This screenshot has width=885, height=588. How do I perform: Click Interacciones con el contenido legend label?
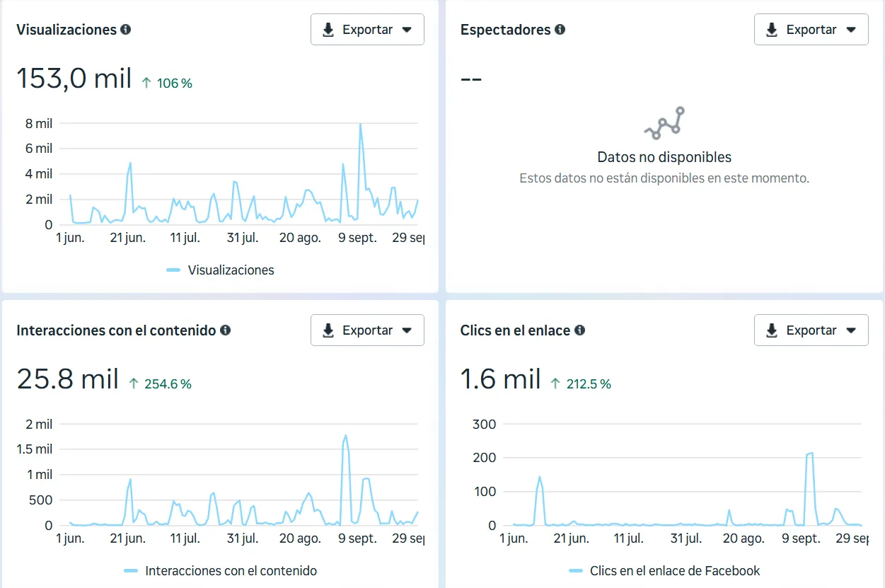231,571
